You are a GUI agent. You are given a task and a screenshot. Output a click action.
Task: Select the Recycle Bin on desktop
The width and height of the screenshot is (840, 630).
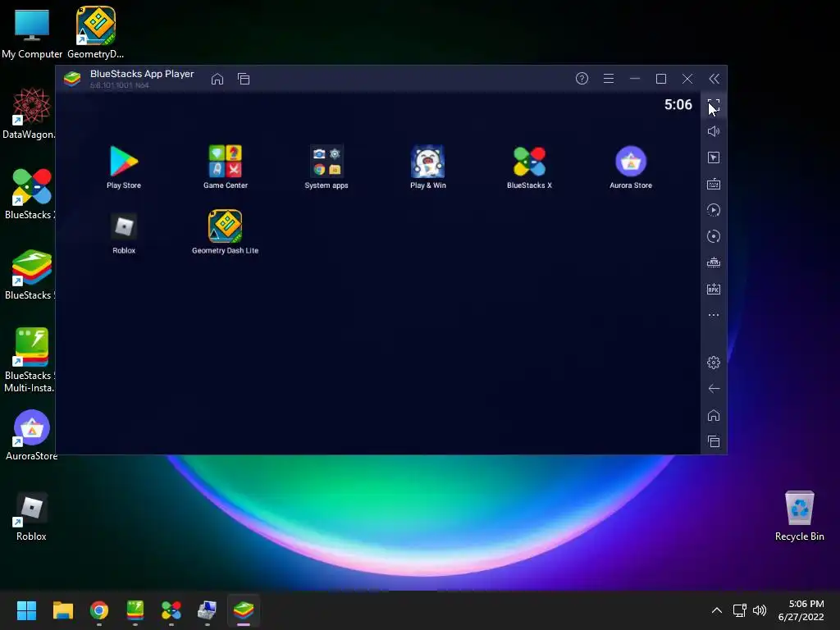point(799,515)
